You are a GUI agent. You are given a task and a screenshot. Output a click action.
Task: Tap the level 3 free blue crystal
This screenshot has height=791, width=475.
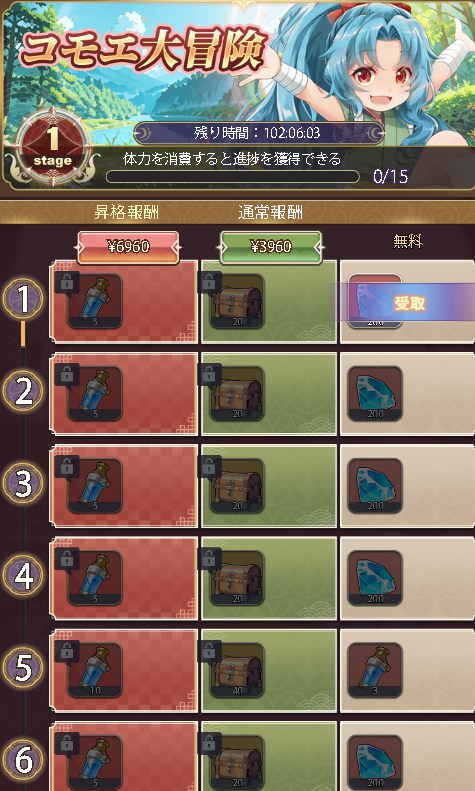[x=375, y=486]
